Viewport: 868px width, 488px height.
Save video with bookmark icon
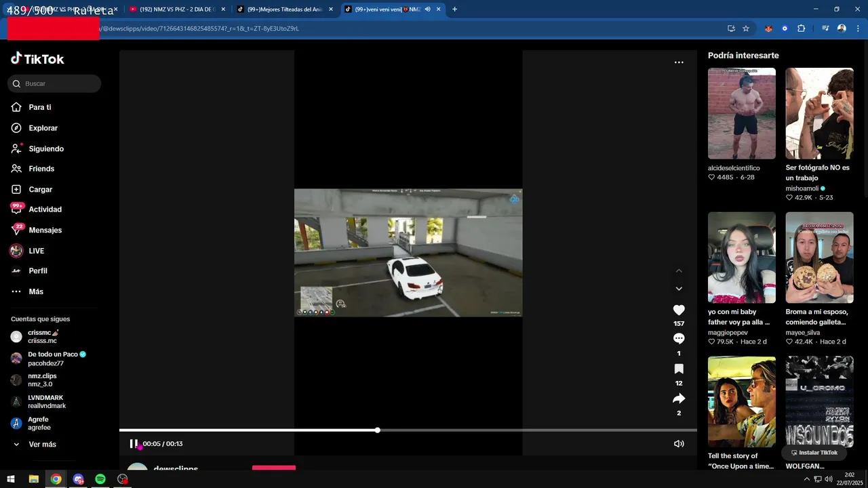(x=679, y=369)
